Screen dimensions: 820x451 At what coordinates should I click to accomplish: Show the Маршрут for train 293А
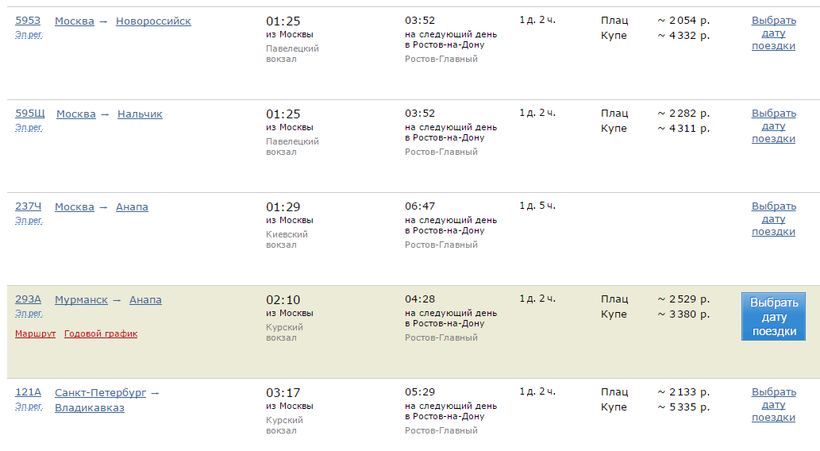click(35, 334)
